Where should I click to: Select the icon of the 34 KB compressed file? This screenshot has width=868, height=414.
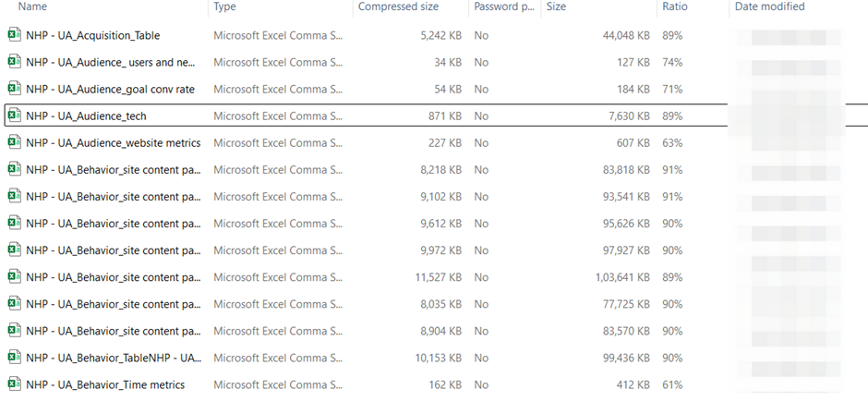14,62
